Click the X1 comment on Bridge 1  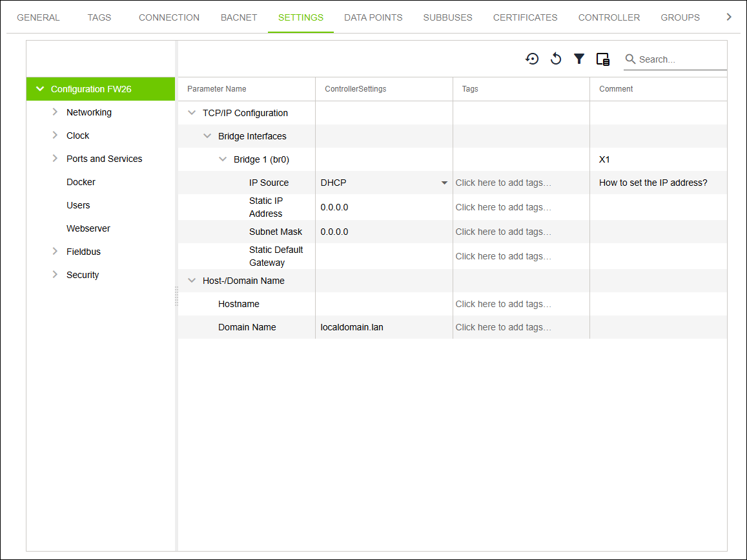604,159
